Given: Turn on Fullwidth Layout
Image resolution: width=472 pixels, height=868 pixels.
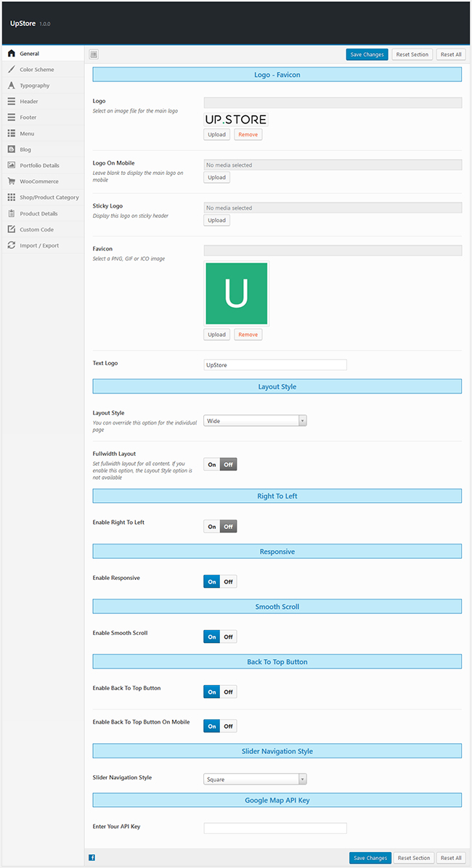Looking at the screenshot, I should 212,464.
